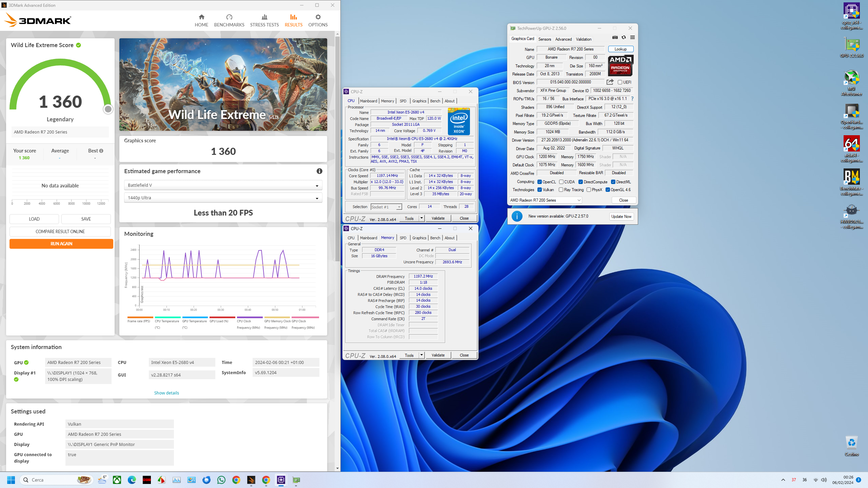
Task: Click the SAVE button
Action: coord(86,219)
